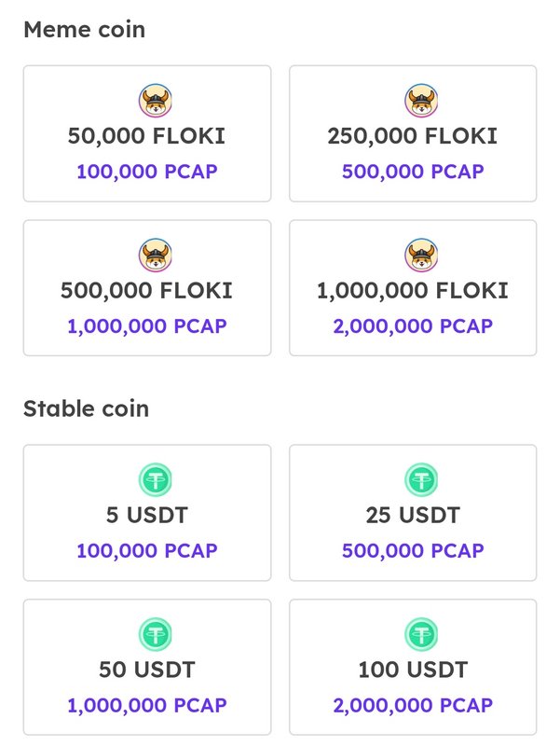
Task: Click the Tether icon in the 50 USDT card
Action: [x=155, y=634]
